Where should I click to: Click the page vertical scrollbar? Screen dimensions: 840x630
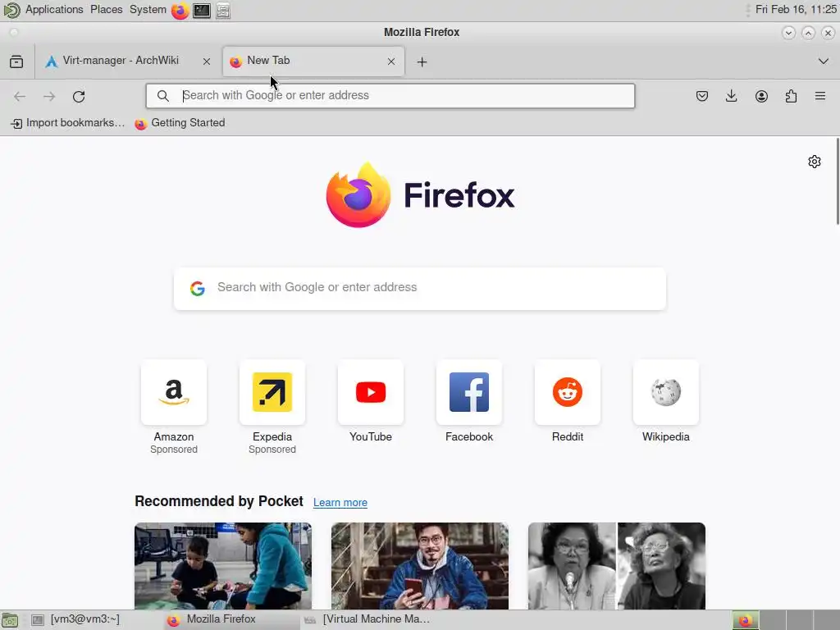coord(838,182)
